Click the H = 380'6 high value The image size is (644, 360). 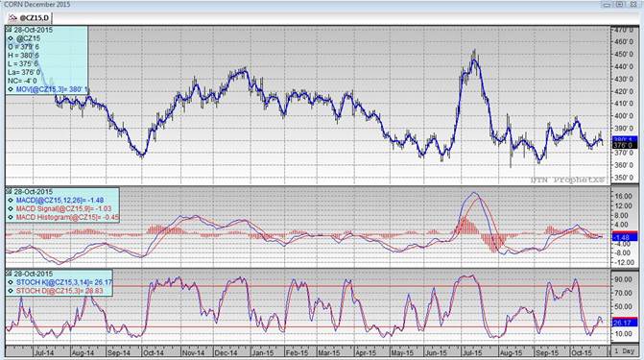23,56
